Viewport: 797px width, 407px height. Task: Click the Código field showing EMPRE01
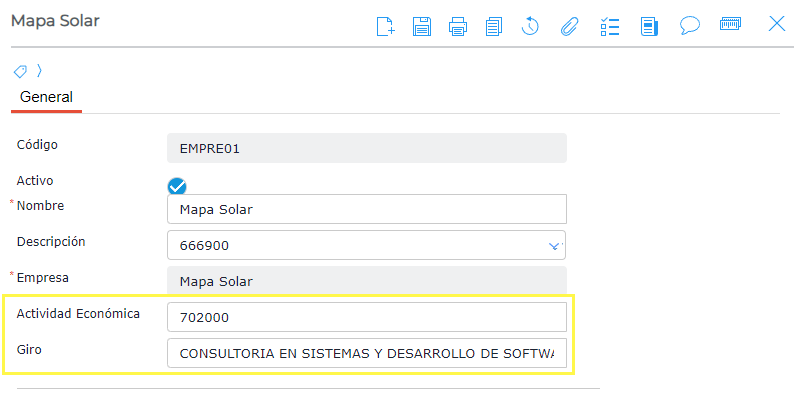[366, 148]
